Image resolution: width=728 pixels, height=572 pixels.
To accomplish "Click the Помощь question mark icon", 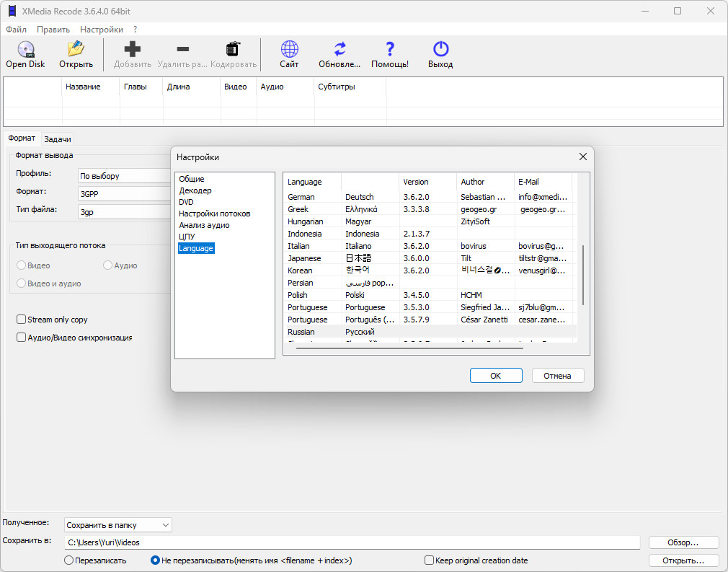I will coord(390,49).
